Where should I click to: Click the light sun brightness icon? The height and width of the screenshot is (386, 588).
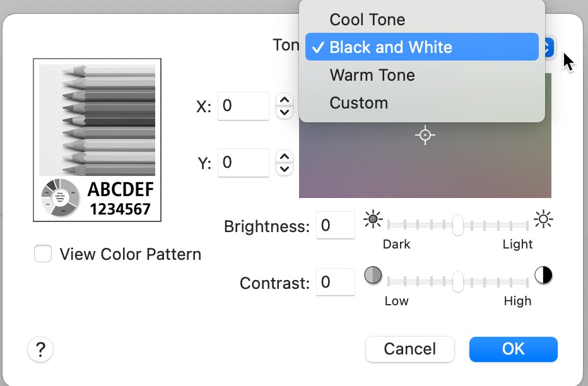tap(543, 219)
